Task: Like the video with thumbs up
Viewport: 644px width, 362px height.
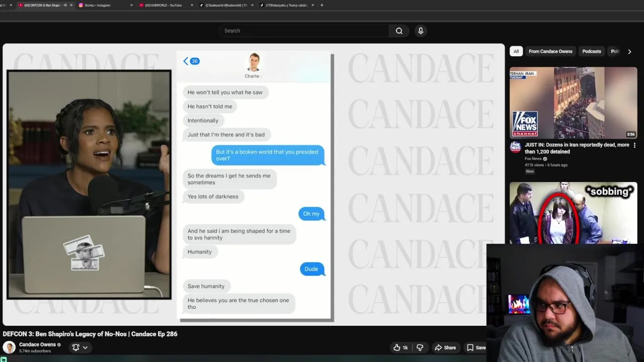Action: pos(401,347)
